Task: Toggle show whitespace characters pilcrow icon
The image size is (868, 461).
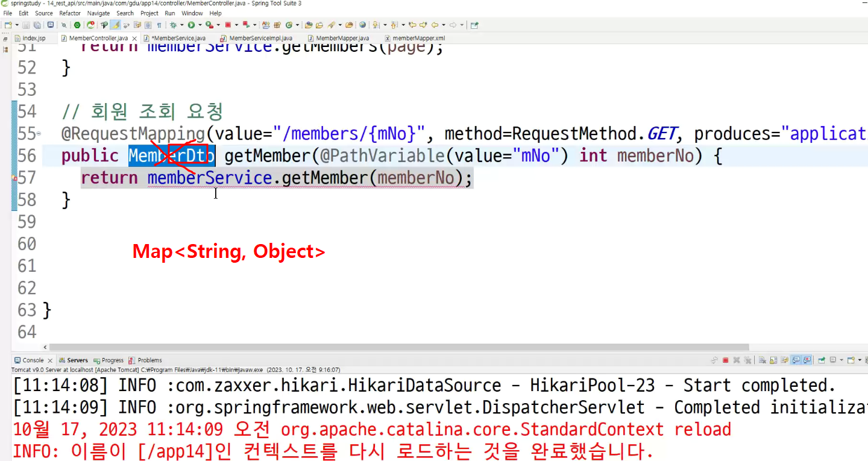Action: click(159, 25)
